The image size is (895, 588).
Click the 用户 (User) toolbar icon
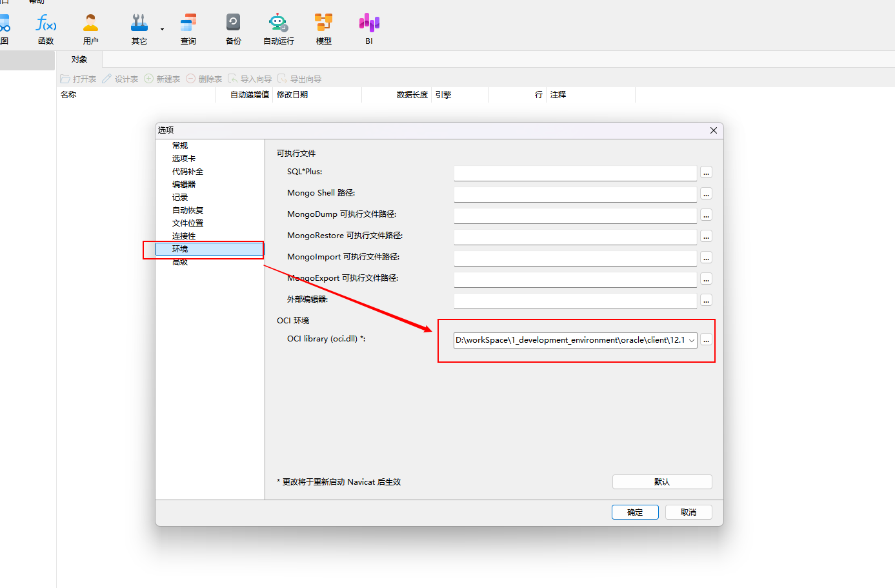click(91, 29)
